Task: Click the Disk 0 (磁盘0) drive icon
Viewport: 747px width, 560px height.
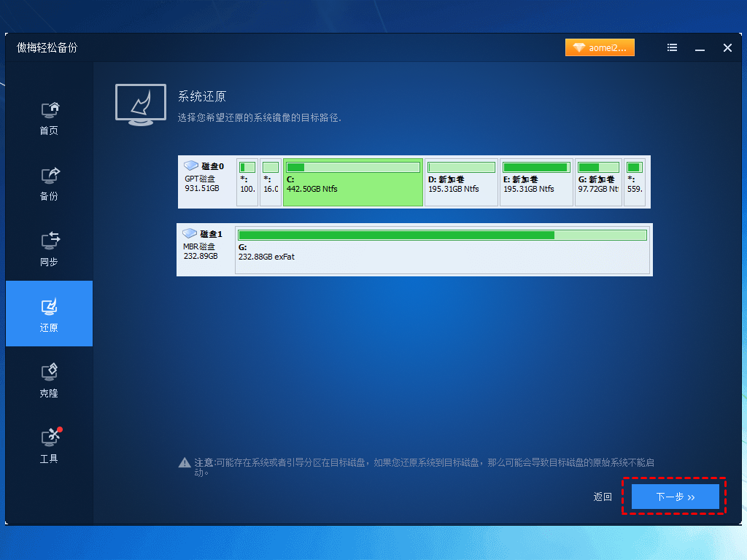Action: click(191, 166)
